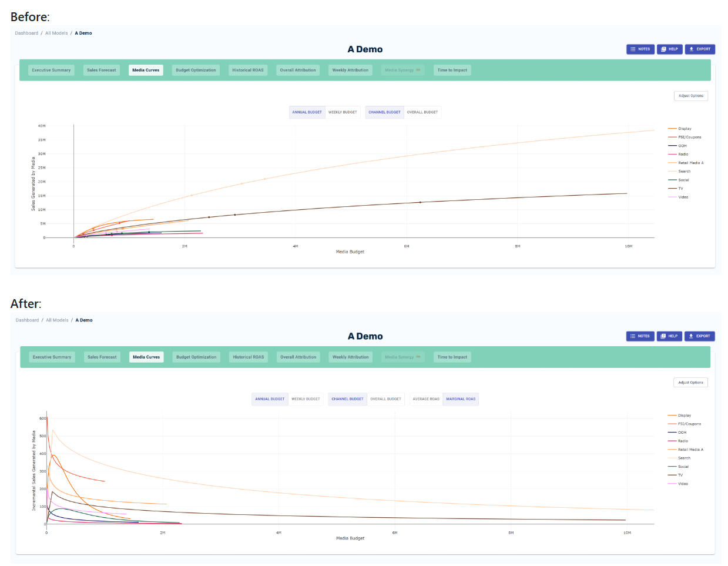This screenshot has height=566, width=728.
Task: Open Sales Forecast tab in Before view
Action: [102, 70]
